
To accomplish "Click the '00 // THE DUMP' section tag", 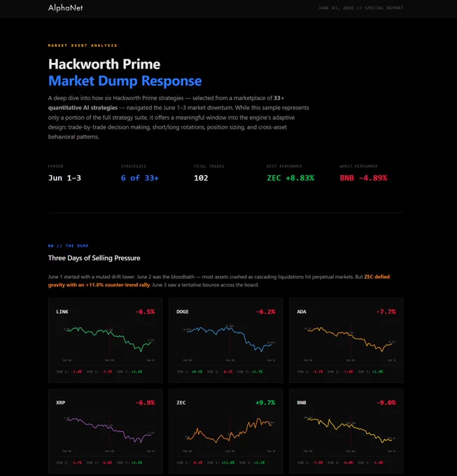I will (x=69, y=246).
